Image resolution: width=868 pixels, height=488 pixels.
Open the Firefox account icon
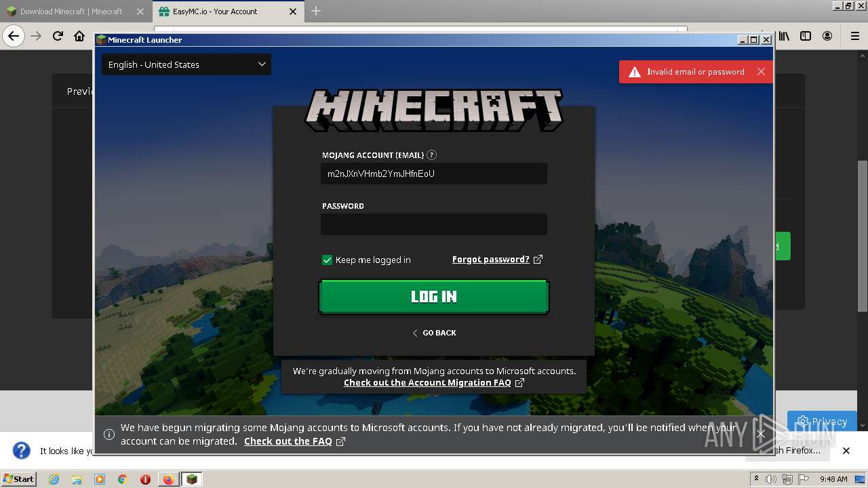(x=827, y=36)
